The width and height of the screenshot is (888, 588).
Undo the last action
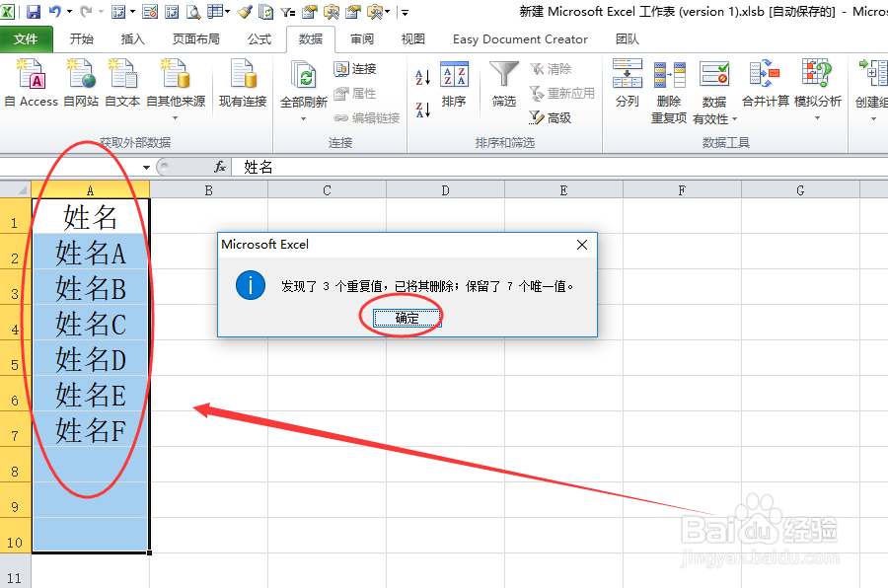tap(55, 11)
